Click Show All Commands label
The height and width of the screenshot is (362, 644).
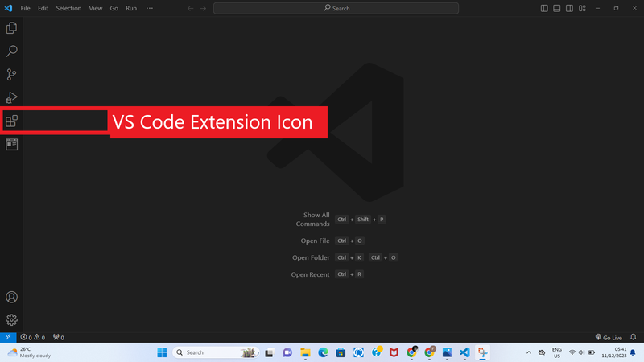312,219
